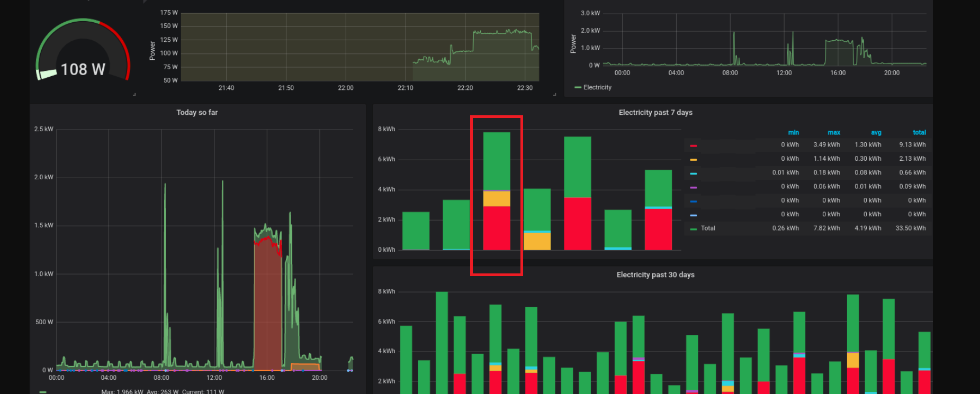The width and height of the screenshot is (980, 394).
Task: Click the 0.09 kWh total value
Action: (x=913, y=187)
